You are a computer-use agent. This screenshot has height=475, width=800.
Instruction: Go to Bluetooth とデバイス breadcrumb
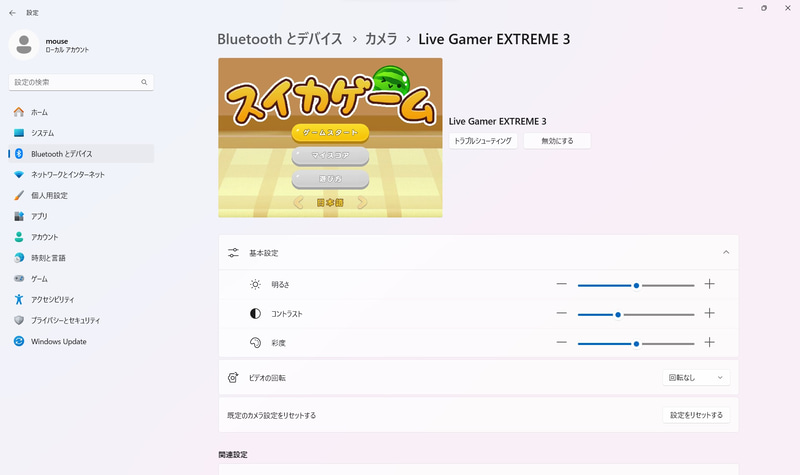pos(280,39)
